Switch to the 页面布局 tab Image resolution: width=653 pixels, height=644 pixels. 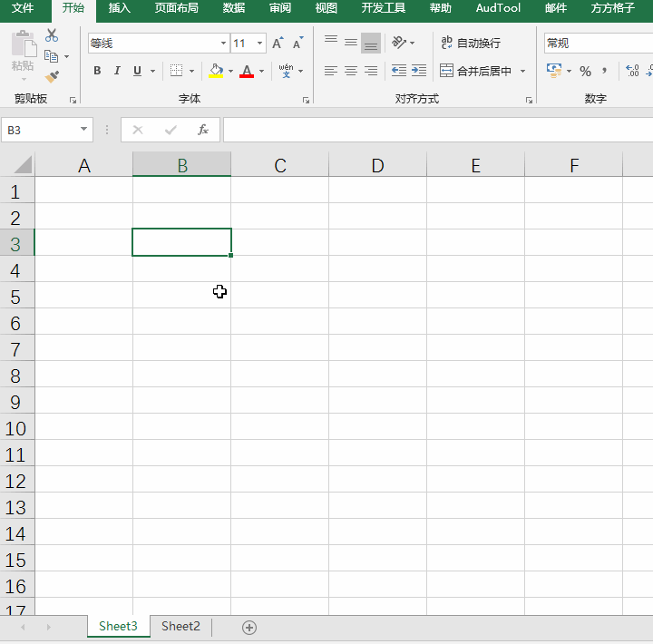[177, 8]
